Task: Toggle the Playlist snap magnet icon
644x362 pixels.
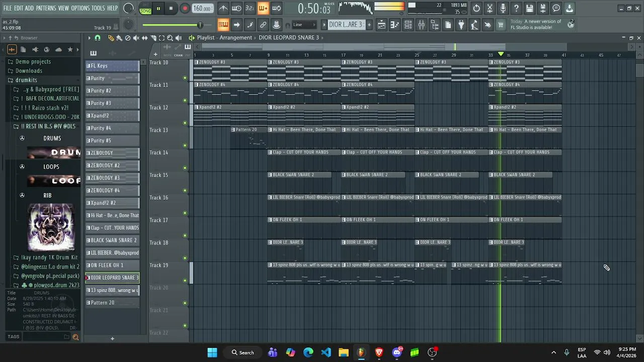Action: [x=98, y=38]
